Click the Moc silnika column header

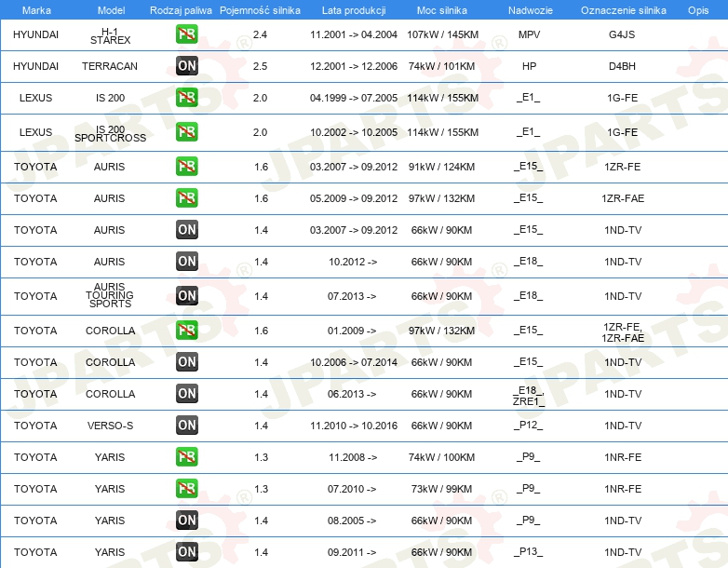tap(441, 10)
